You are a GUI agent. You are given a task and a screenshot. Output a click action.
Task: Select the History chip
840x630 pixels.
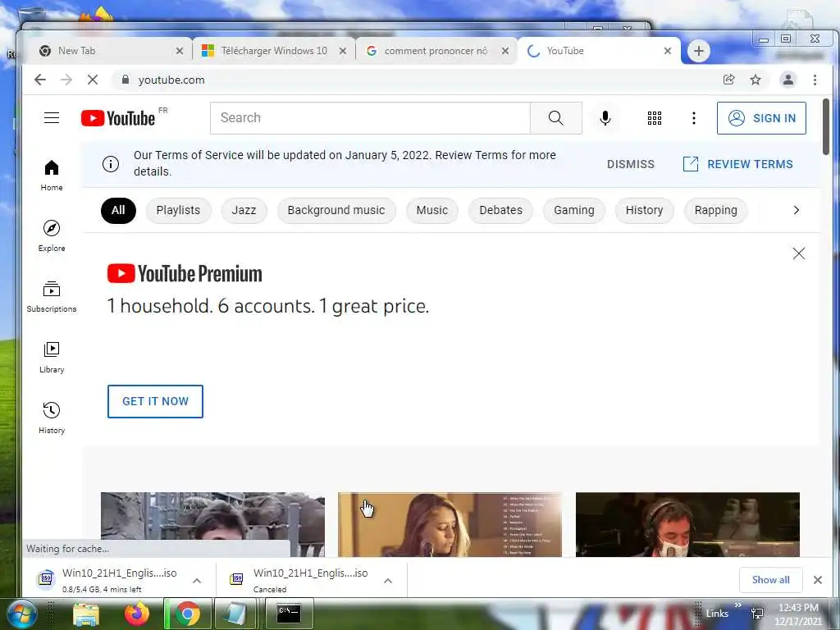coord(645,210)
